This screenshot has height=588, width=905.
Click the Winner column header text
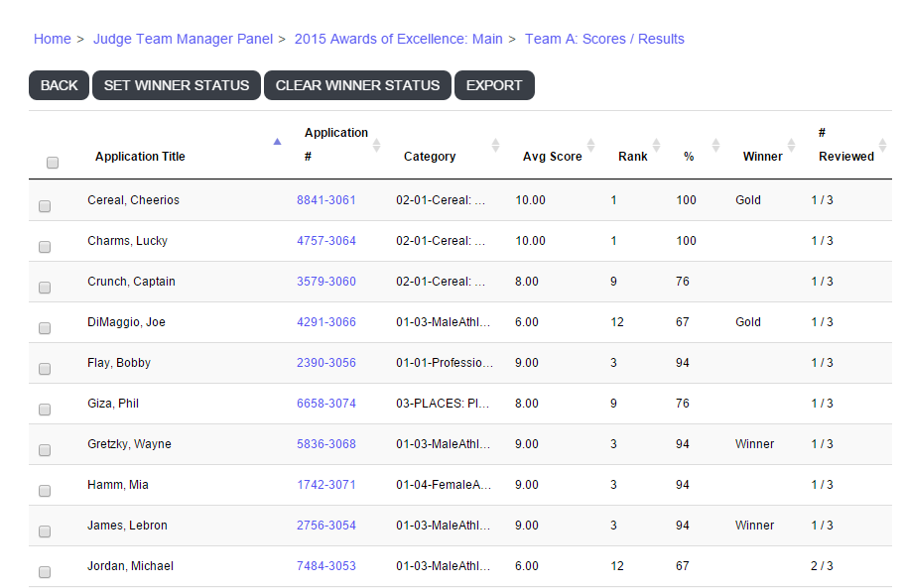click(x=762, y=157)
